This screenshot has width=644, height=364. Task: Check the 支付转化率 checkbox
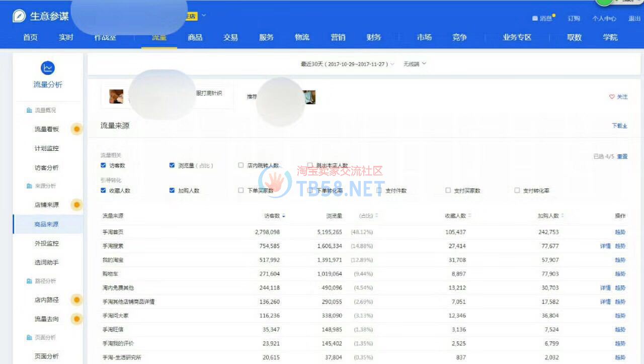pyautogui.click(x=517, y=190)
